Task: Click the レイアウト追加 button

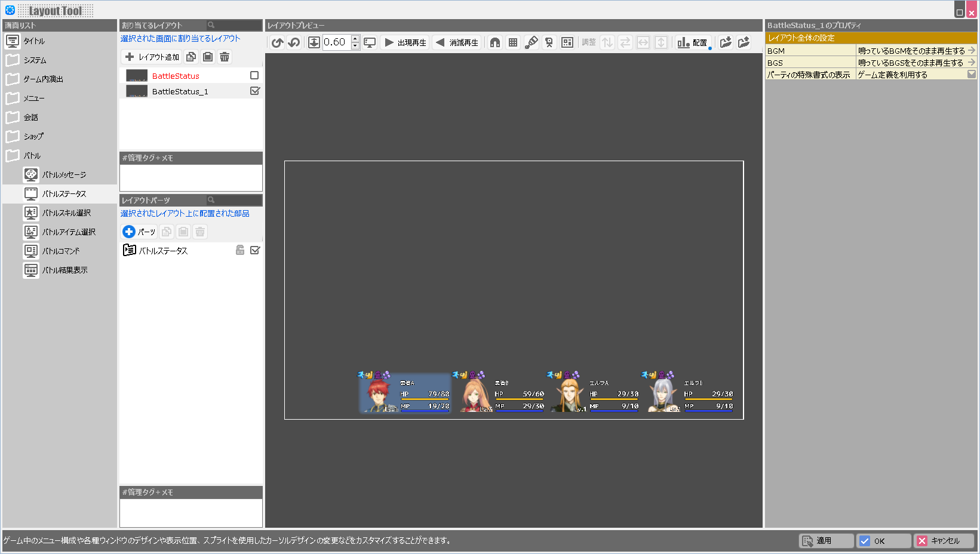Action: (152, 57)
